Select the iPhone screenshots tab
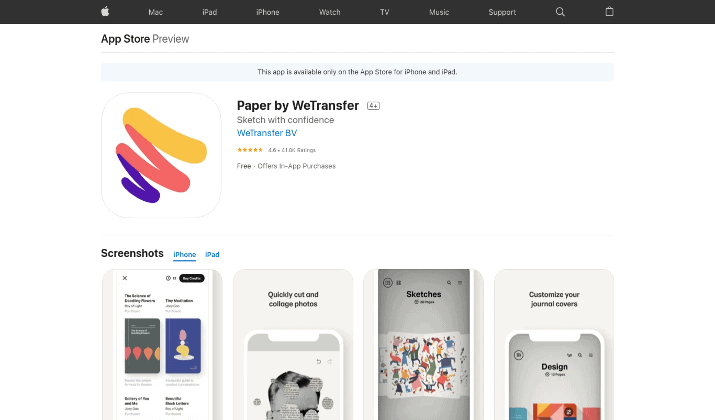Screen dimensions: 715x420 [185, 254]
